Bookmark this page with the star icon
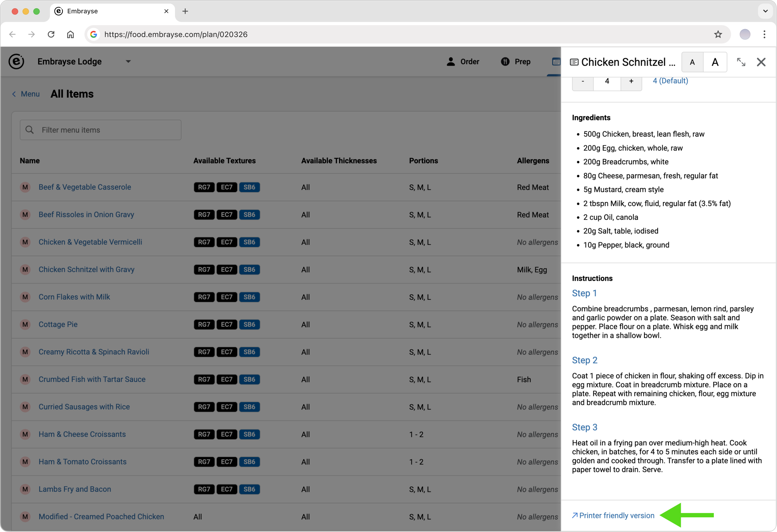The image size is (777, 532). tap(718, 34)
